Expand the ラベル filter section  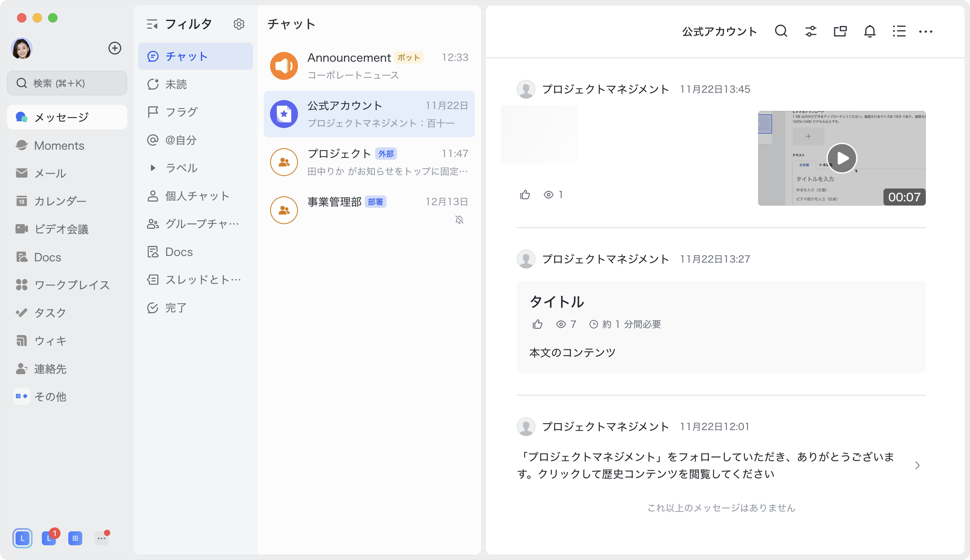152,168
